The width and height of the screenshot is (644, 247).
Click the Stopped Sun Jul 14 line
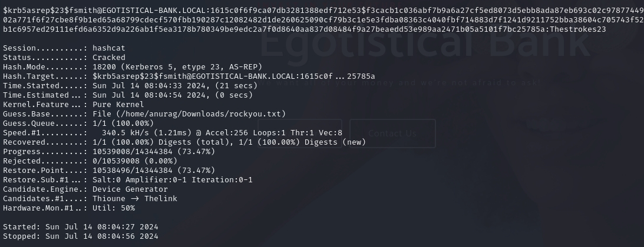pyautogui.click(x=81, y=236)
